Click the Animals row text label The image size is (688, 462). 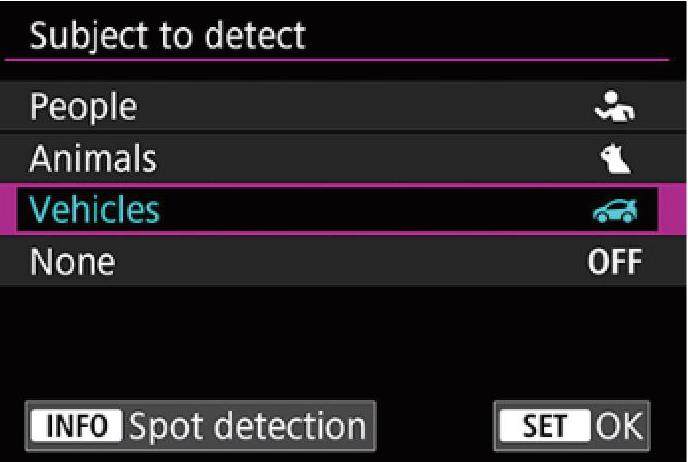[x=93, y=158]
